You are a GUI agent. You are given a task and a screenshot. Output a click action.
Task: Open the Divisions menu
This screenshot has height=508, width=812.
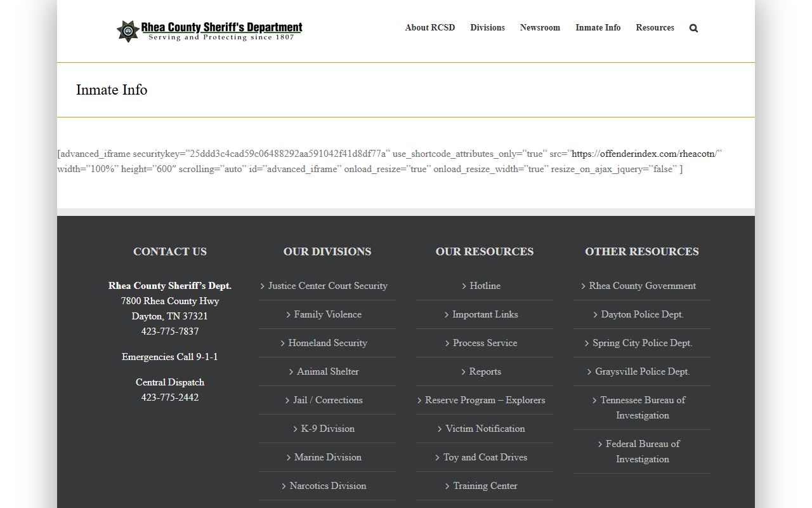tap(488, 27)
